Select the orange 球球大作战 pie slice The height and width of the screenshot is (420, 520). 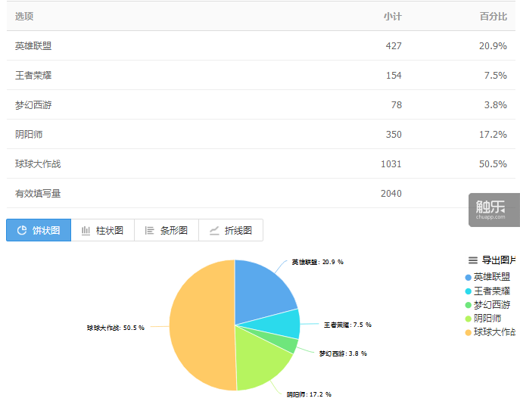(x=201, y=325)
